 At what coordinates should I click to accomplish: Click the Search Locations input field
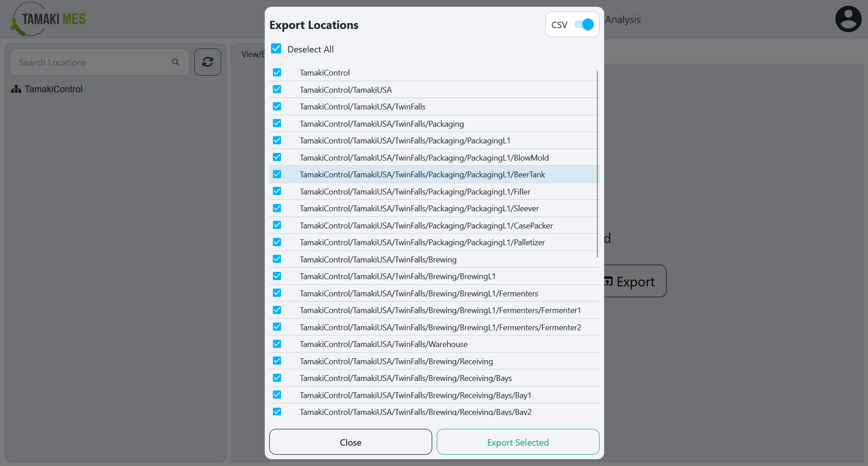(x=91, y=62)
